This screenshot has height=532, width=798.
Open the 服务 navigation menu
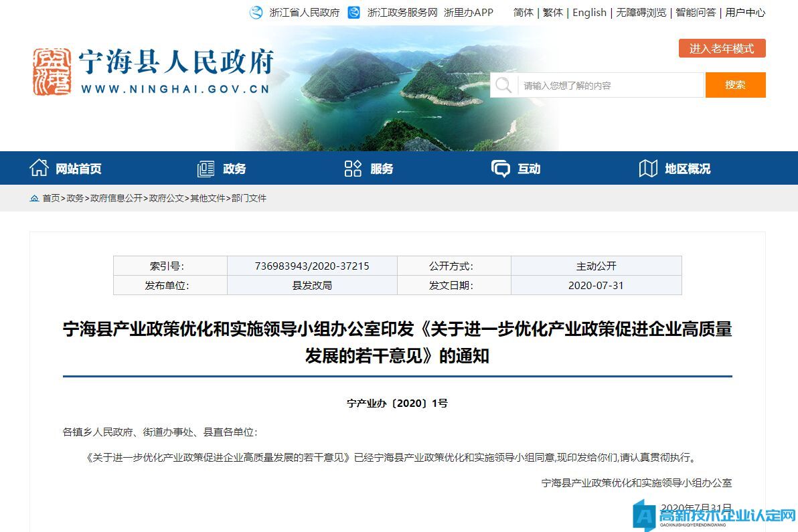pyautogui.click(x=382, y=169)
